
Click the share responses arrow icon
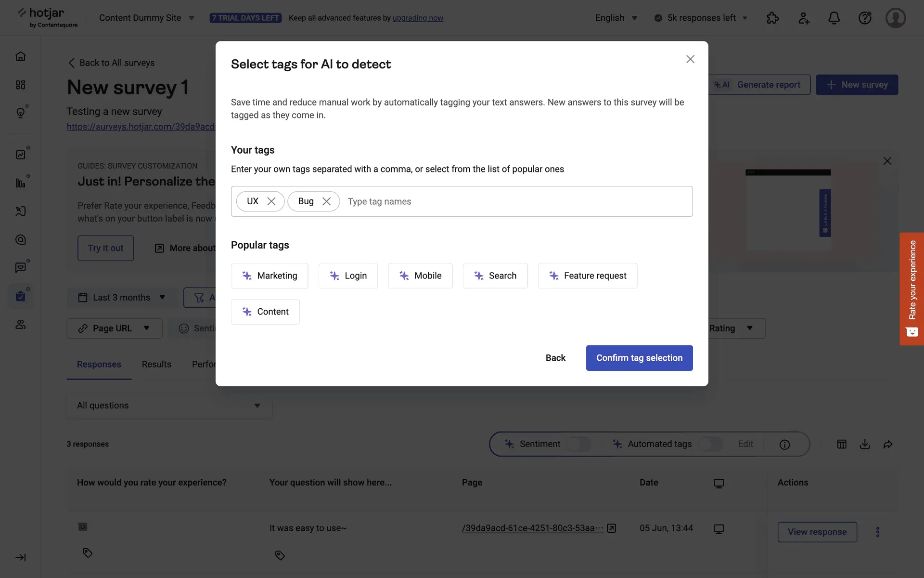[x=888, y=444]
